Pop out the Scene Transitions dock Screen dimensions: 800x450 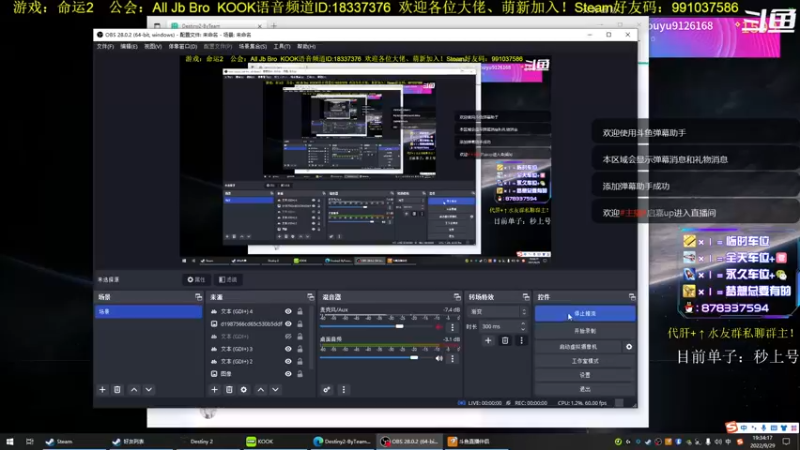click(526, 297)
